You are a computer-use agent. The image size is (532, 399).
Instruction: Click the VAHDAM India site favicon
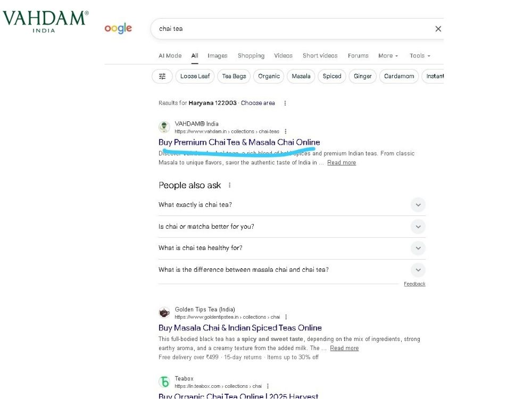click(x=164, y=127)
